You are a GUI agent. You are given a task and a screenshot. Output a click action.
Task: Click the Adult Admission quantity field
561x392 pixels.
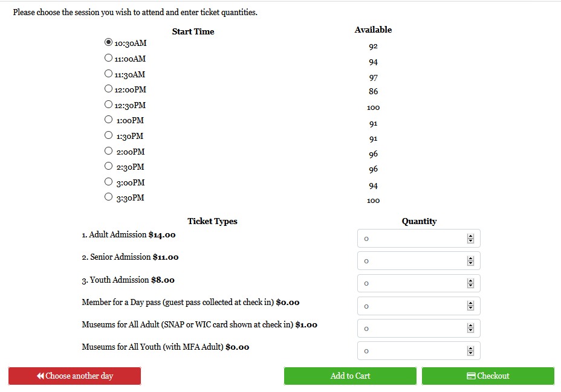point(411,239)
